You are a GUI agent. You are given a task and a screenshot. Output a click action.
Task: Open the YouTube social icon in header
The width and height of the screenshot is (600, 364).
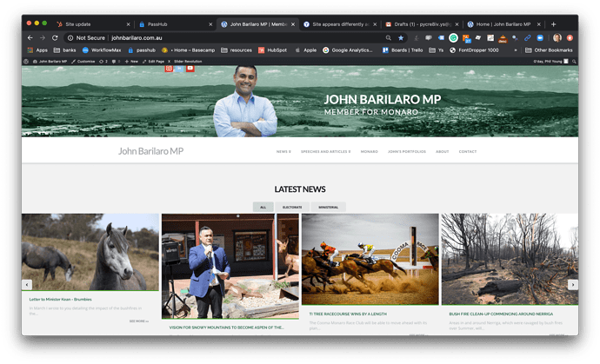pos(190,68)
